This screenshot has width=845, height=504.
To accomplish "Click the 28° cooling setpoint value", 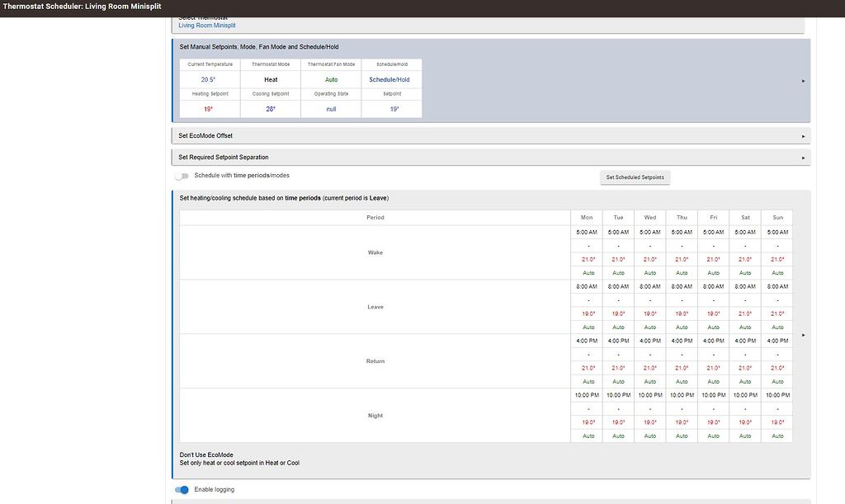I will pyautogui.click(x=270, y=108).
